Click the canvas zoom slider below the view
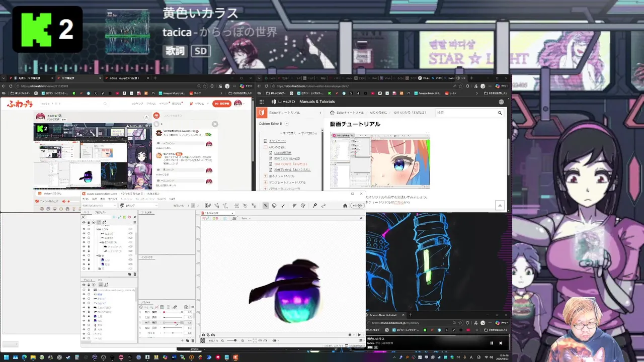Screen dimensions: 644x362 click(231, 340)
